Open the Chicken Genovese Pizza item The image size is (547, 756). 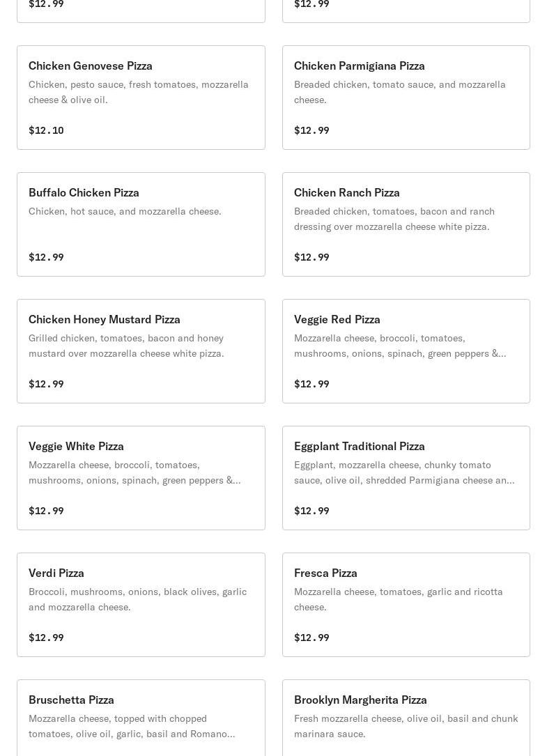(141, 98)
